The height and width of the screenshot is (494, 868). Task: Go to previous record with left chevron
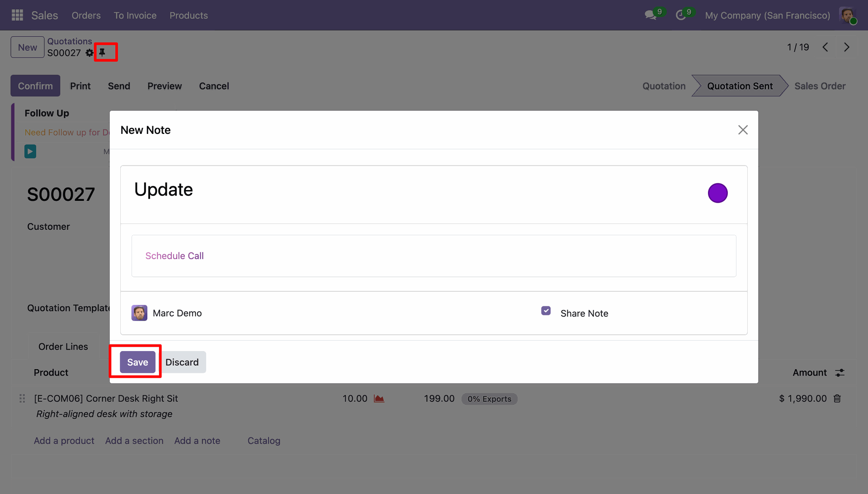coord(826,47)
